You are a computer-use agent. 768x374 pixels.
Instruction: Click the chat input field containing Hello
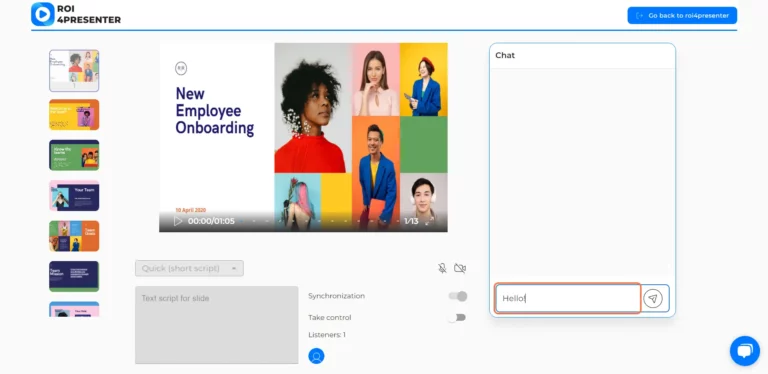[568, 298]
